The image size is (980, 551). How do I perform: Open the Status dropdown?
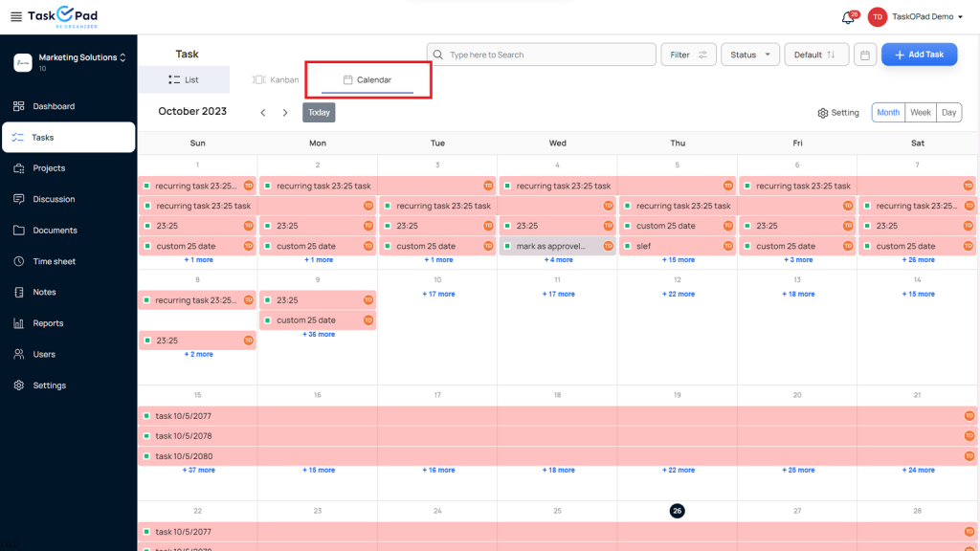[749, 55]
